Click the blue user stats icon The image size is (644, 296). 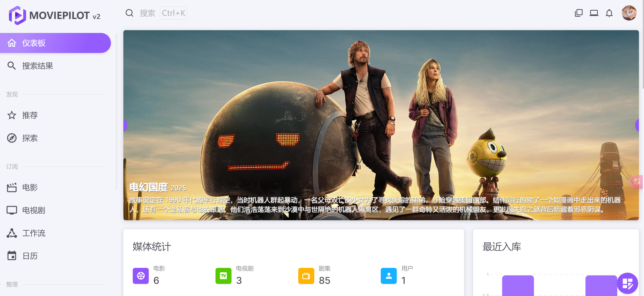pyautogui.click(x=389, y=276)
